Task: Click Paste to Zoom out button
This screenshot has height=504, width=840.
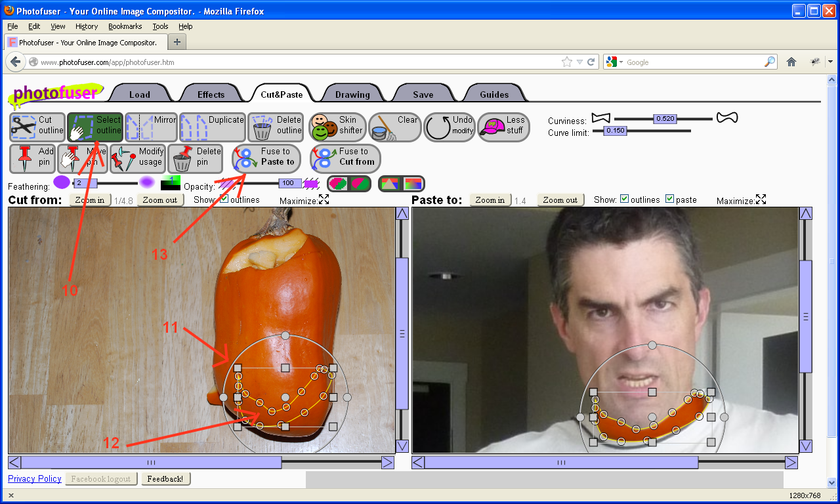Action: 561,200
